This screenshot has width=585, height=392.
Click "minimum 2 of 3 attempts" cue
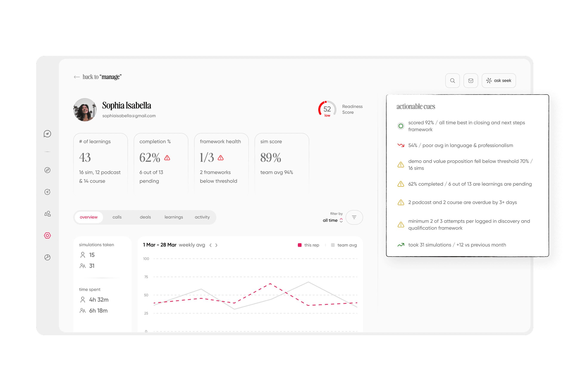[469, 225]
